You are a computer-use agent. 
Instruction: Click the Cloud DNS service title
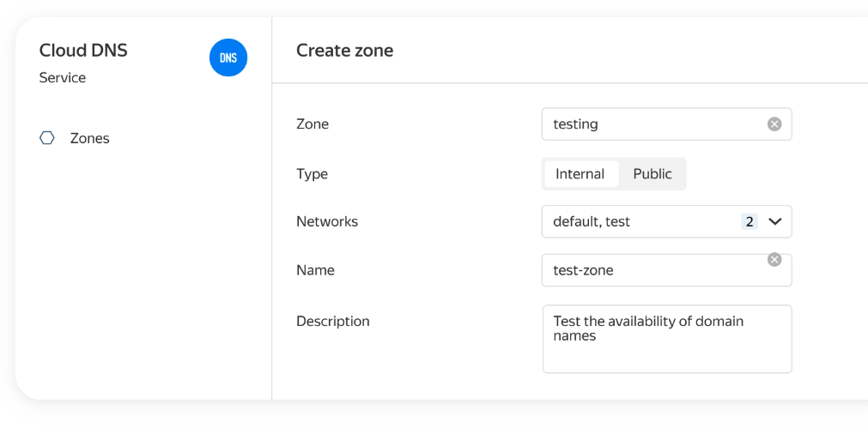(x=83, y=50)
